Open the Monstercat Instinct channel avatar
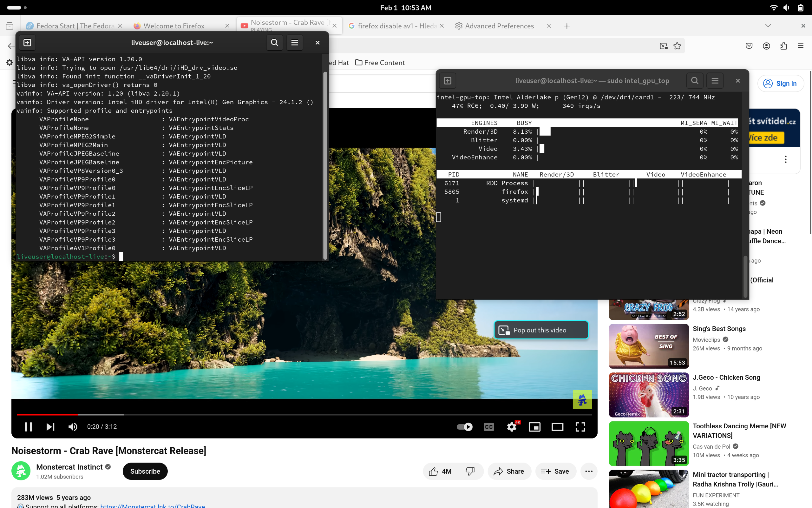This screenshot has width=812, height=508. (x=21, y=471)
